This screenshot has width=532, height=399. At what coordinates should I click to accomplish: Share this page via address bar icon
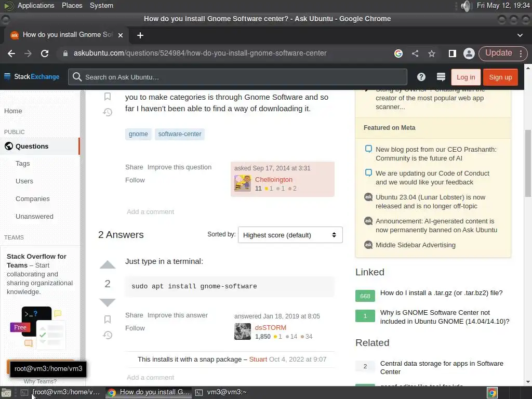[415, 54]
